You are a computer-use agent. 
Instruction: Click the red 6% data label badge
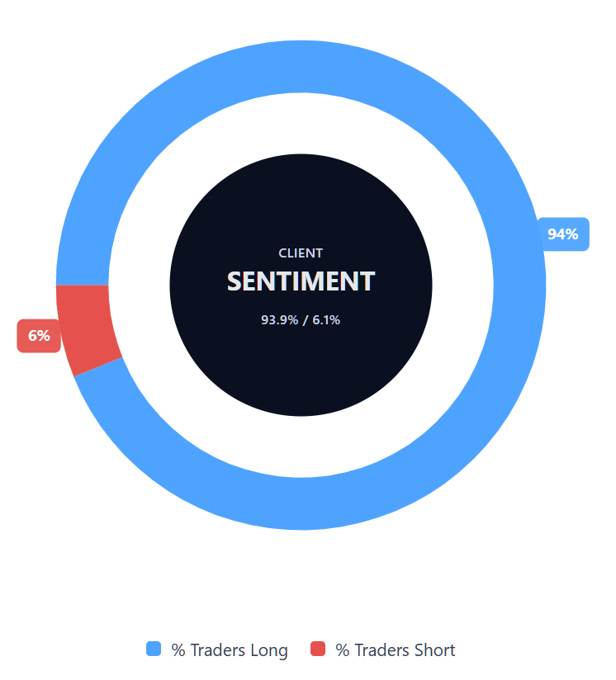39,336
